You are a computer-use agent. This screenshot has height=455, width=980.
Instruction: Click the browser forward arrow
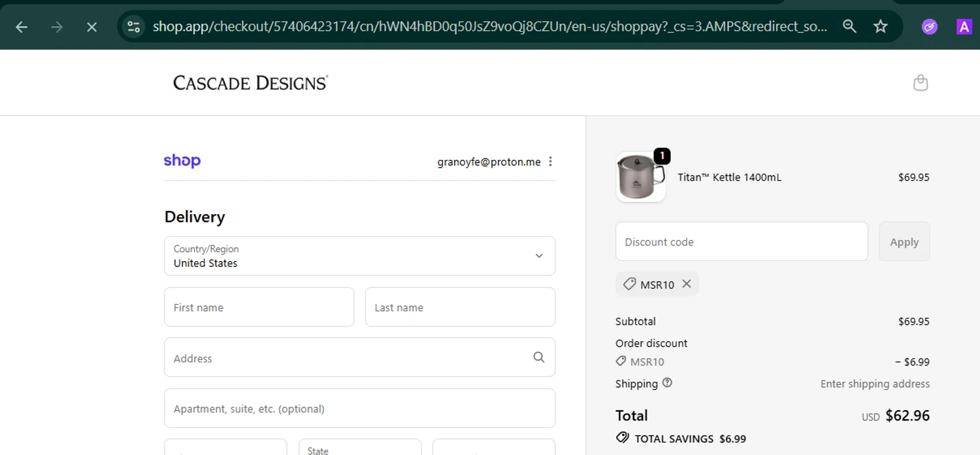(x=57, y=27)
